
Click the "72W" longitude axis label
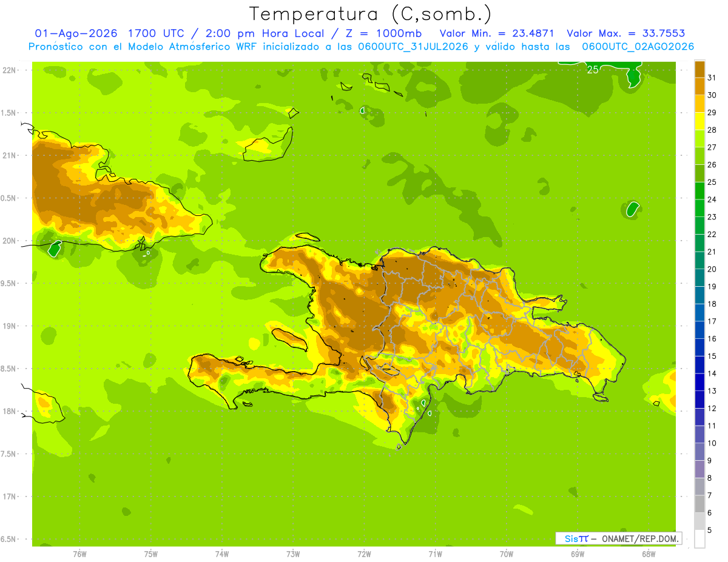click(364, 555)
